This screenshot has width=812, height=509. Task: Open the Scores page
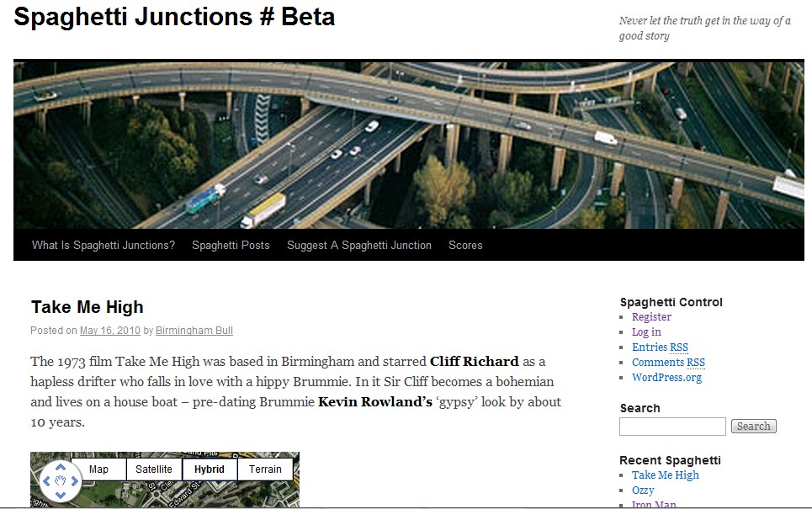tap(465, 246)
